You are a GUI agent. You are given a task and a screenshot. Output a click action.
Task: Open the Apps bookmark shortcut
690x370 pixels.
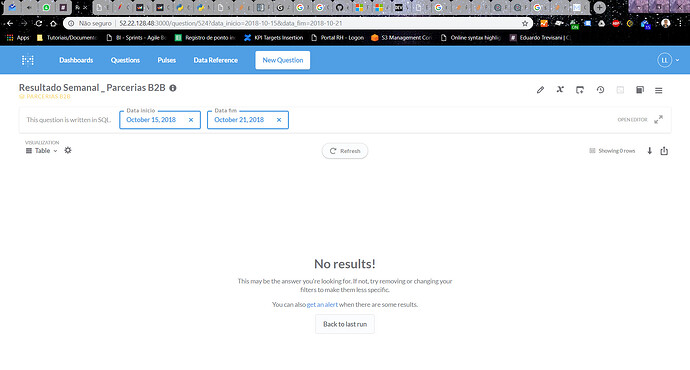click(x=18, y=38)
